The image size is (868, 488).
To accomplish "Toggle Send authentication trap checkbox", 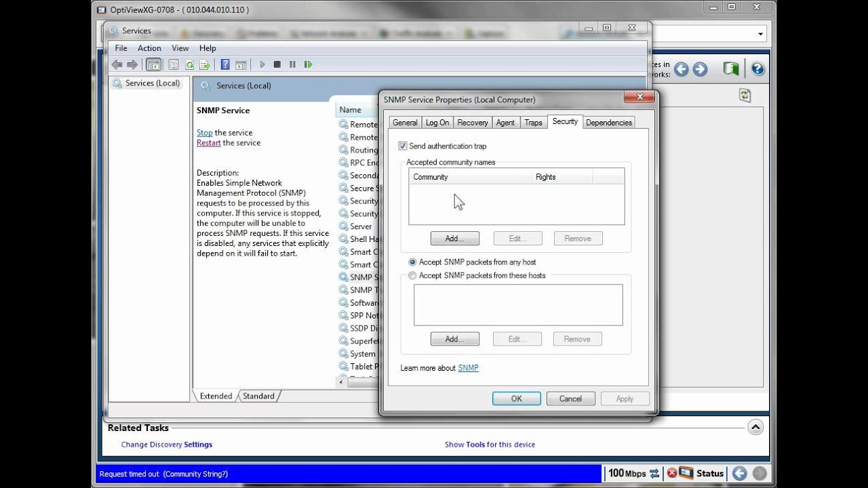I will 403,146.
